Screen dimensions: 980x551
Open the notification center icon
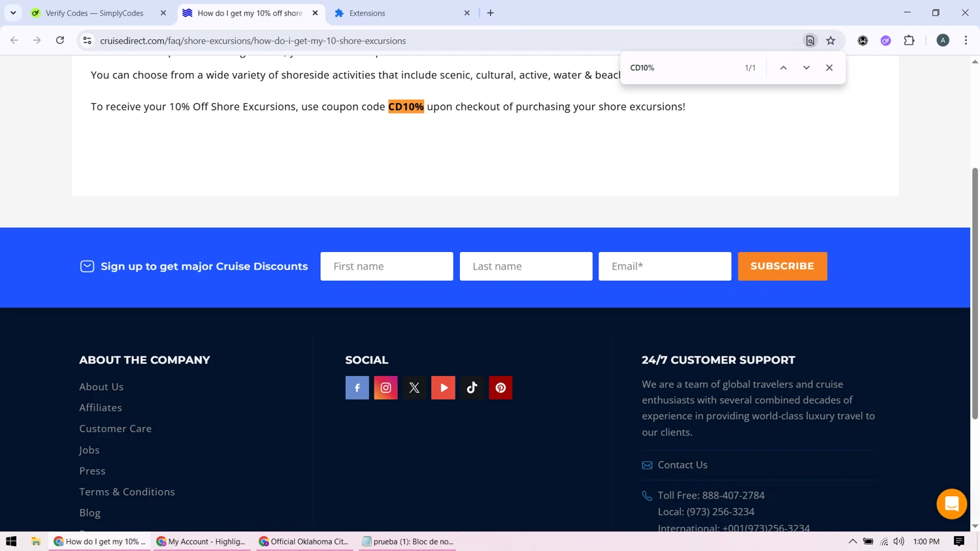959,541
